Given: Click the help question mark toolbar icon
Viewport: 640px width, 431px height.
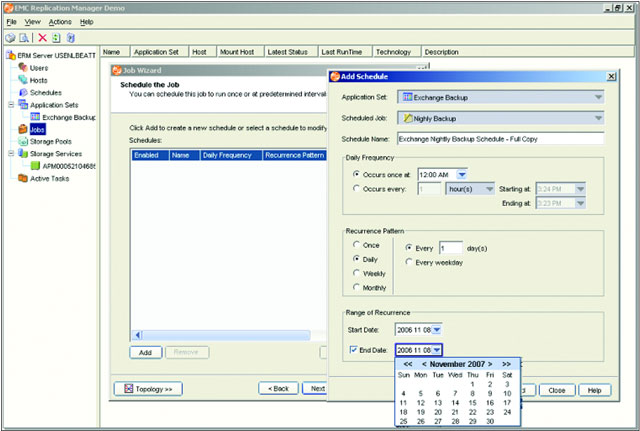Looking at the screenshot, I should (x=71, y=38).
